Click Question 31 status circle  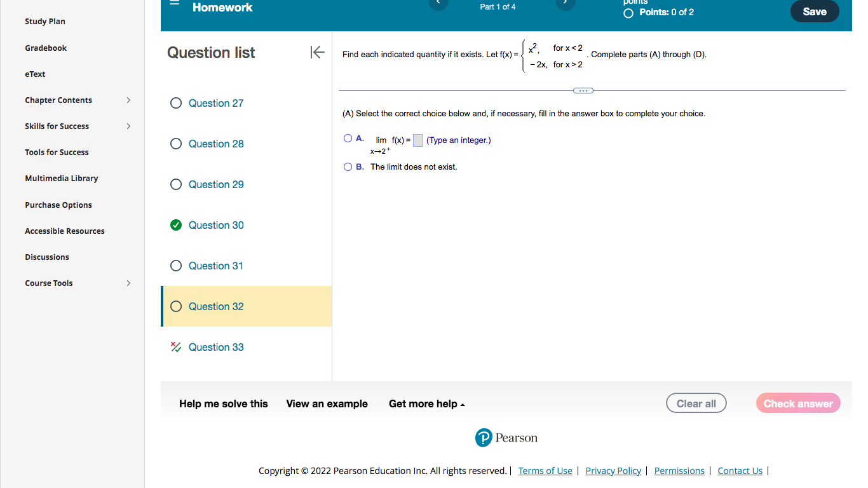176,266
